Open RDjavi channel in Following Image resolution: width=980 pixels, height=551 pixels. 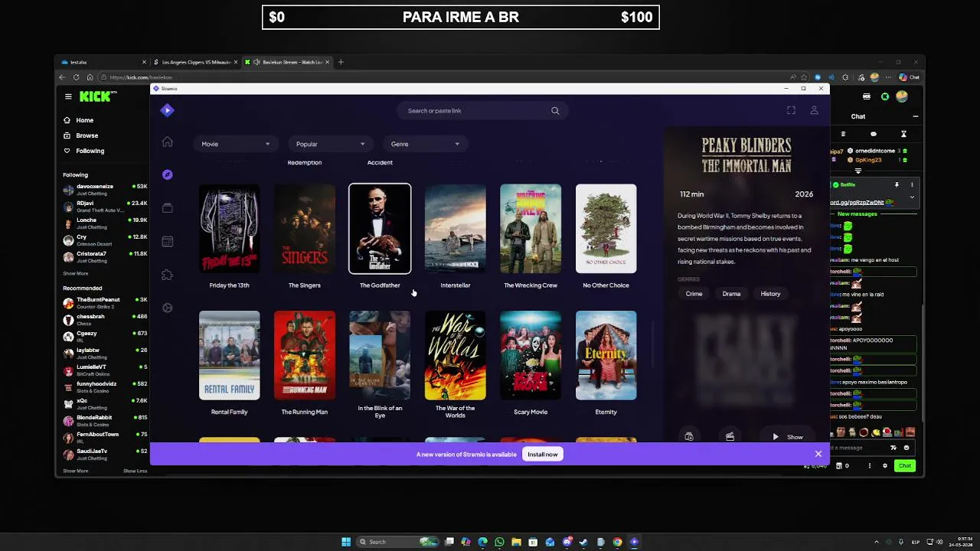click(105, 206)
